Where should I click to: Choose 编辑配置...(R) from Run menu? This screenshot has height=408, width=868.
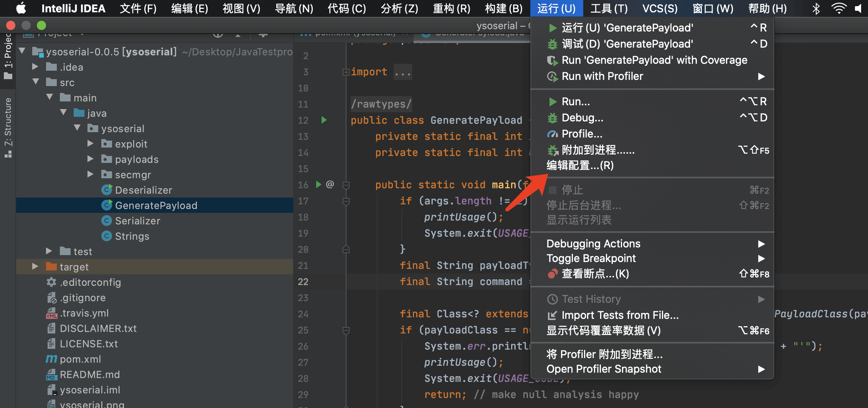click(652, 166)
